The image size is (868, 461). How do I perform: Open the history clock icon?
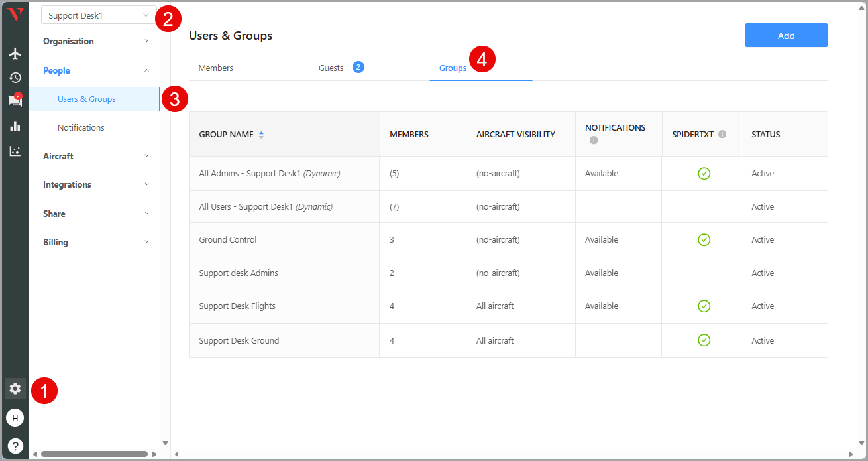[15, 78]
